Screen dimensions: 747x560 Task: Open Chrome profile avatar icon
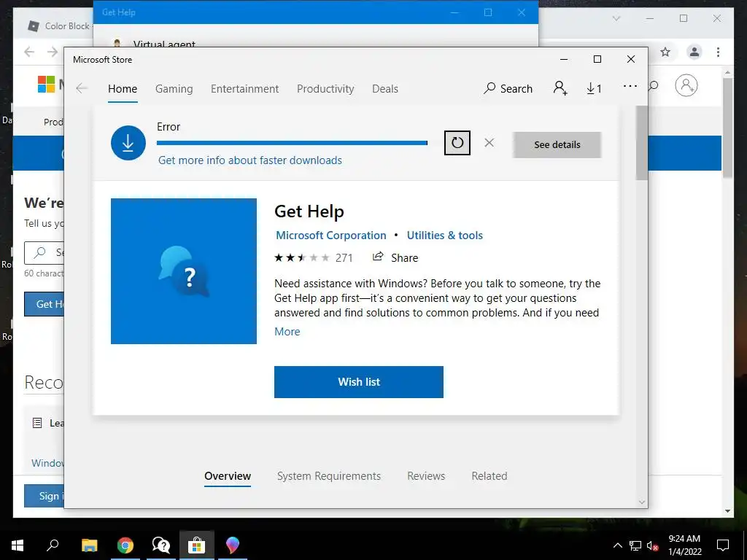click(694, 52)
